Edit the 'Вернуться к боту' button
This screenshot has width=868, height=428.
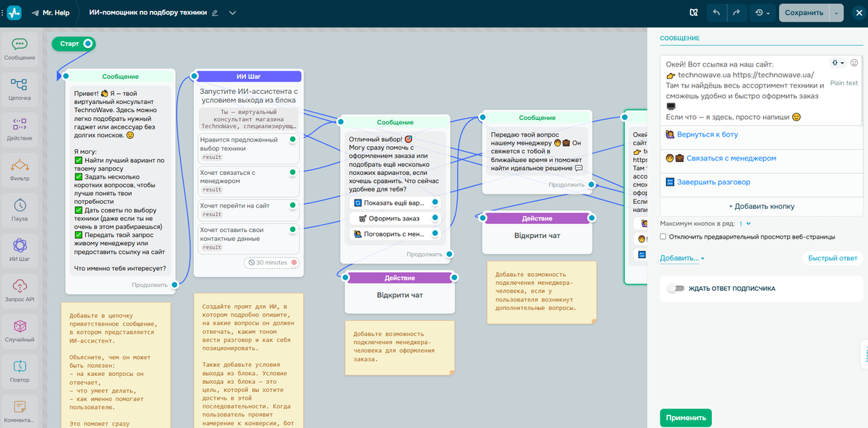[762, 134]
